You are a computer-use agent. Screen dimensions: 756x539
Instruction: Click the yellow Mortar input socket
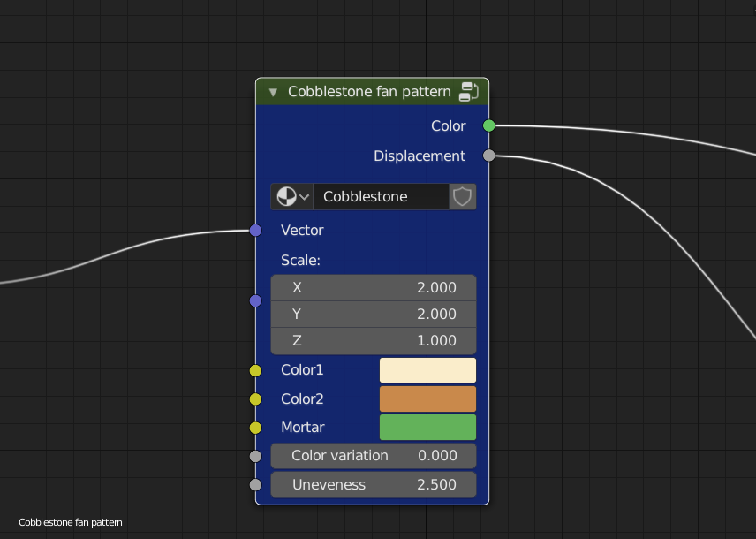[255, 428]
